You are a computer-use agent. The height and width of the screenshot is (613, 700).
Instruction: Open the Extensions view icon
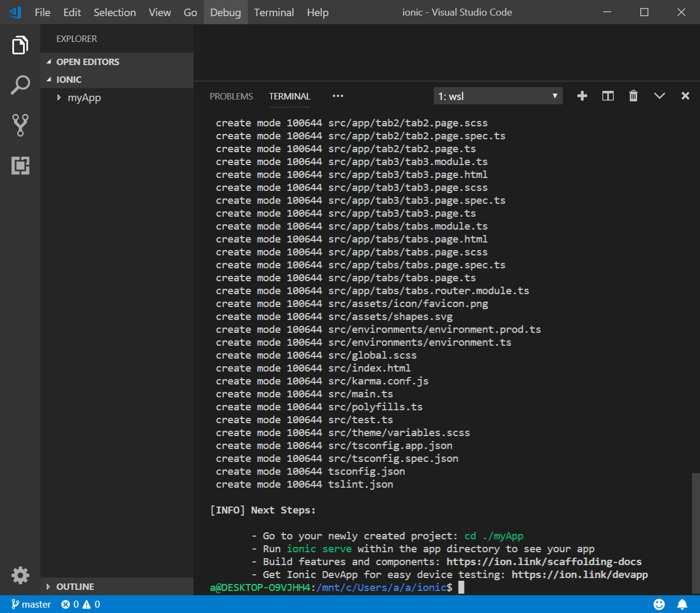(x=20, y=165)
